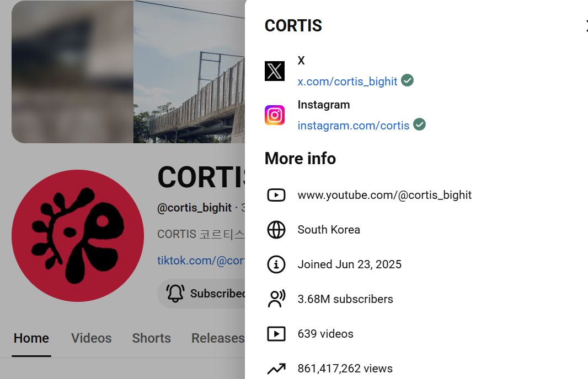Click the red CORTIS channel avatar
Viewport: 588px width, 379px height.
point(78,236)
